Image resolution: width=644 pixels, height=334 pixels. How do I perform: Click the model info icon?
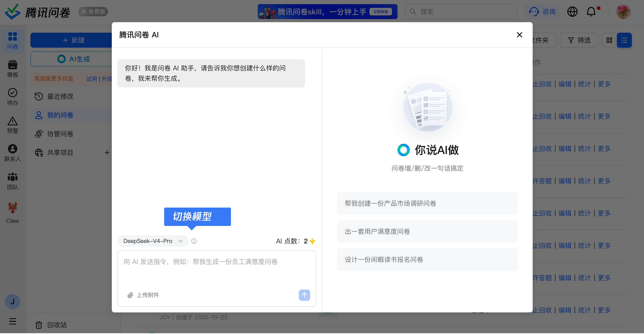(194, 241)
